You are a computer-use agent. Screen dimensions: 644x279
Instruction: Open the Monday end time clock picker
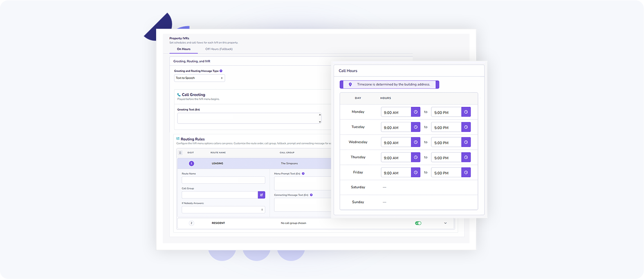pyautogui.click(x=466, y=112)
